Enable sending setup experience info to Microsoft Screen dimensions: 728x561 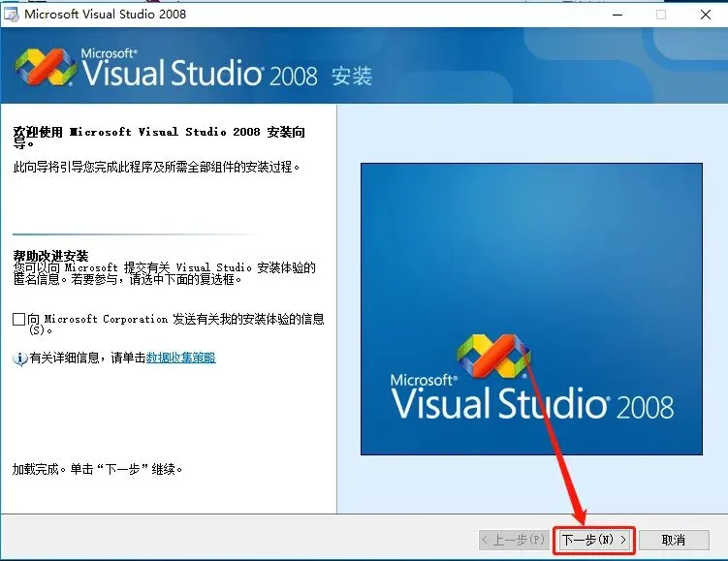[x=18, y=319]
